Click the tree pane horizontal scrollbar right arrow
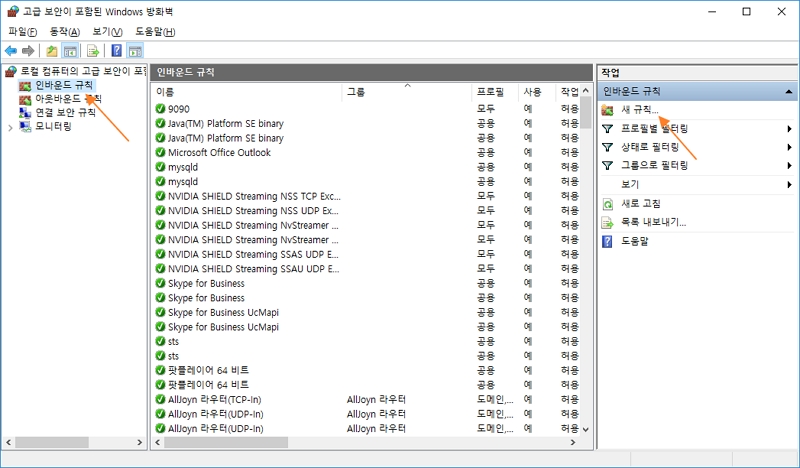 coord(140,442)
